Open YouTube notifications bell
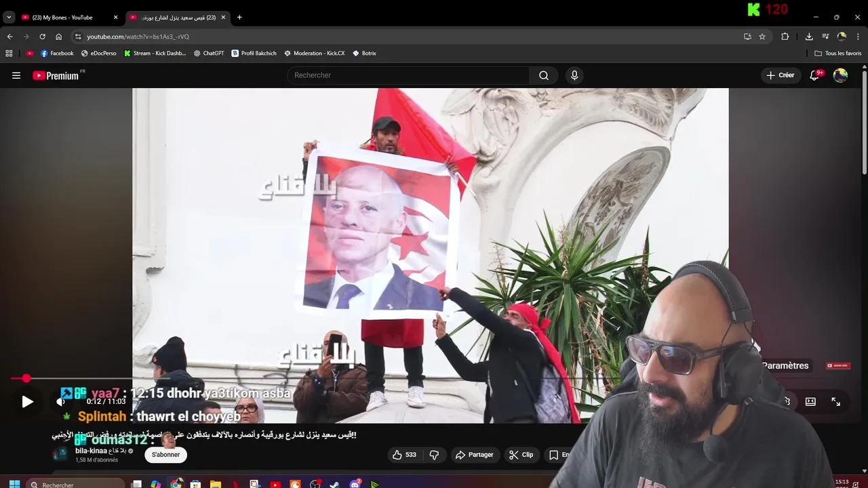Image resolution: width=868 pixels, height=488 pixels. coord(815,75)
